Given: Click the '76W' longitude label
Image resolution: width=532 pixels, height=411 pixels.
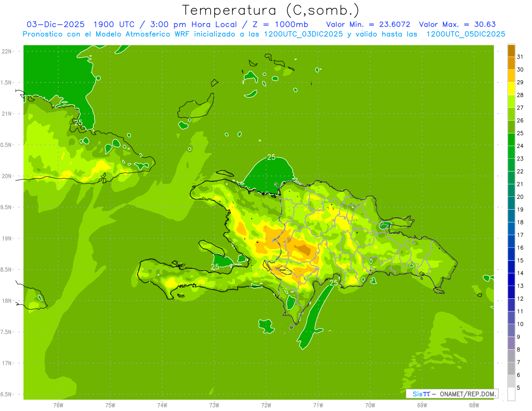Looking at the screenshot, I should 58,405.
